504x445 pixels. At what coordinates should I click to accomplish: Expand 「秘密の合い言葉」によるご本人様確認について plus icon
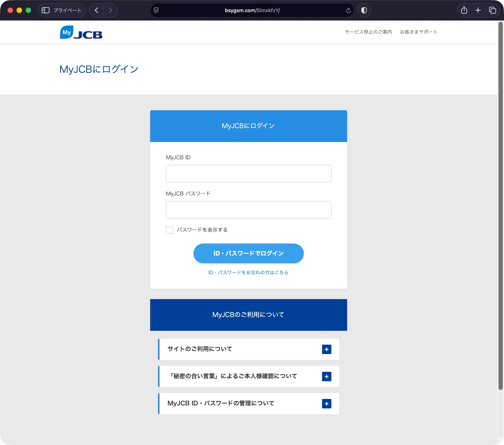pyautogui.click(x=326, y=377)
